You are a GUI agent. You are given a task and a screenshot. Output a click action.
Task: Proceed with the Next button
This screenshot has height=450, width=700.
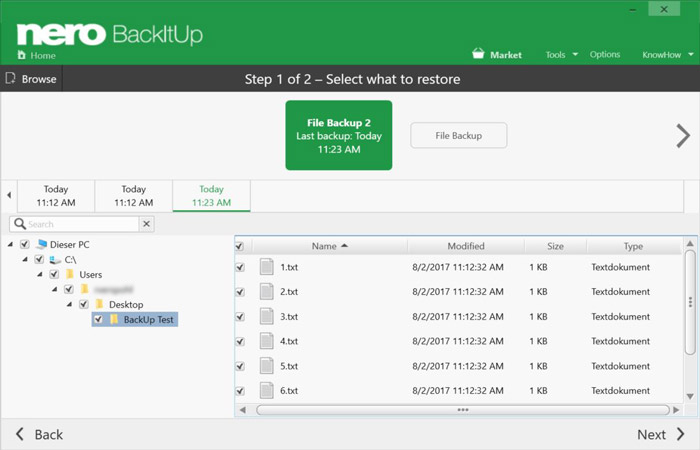pos(661,434)
